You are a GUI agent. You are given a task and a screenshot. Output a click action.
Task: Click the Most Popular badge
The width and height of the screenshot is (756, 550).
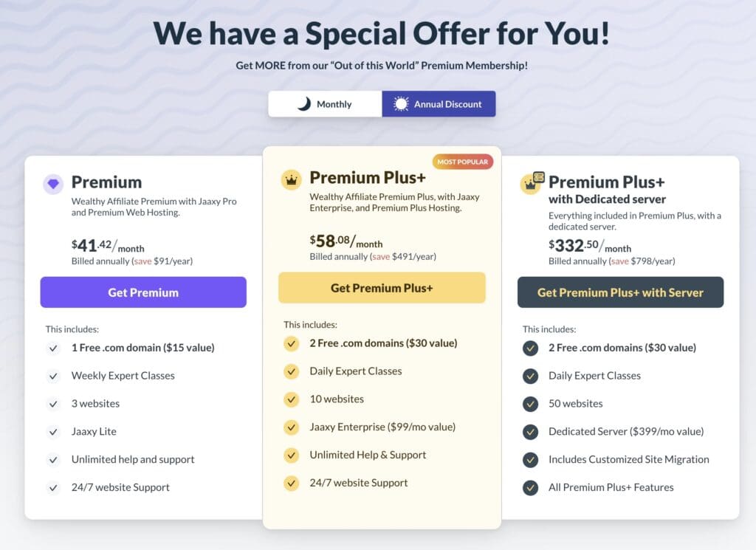coord(462,162)
